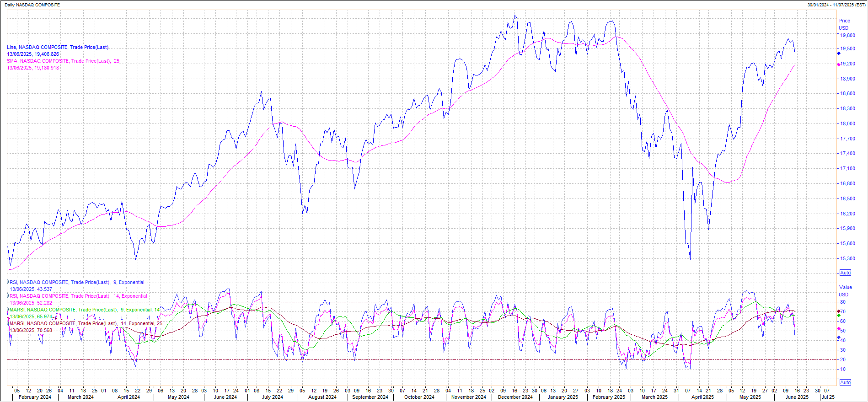Select the MARSI 9 Exponential 14 legend entry

[x=85, y=310]
